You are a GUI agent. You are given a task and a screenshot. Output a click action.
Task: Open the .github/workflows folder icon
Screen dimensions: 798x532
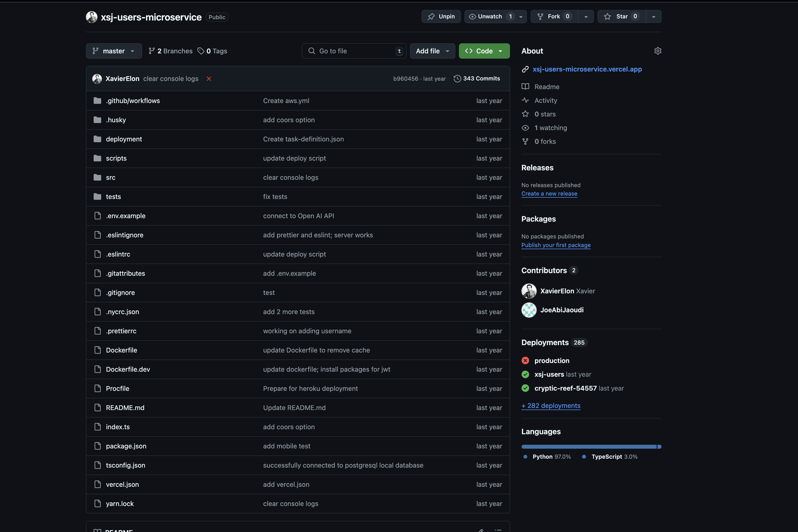pos(97,100)
